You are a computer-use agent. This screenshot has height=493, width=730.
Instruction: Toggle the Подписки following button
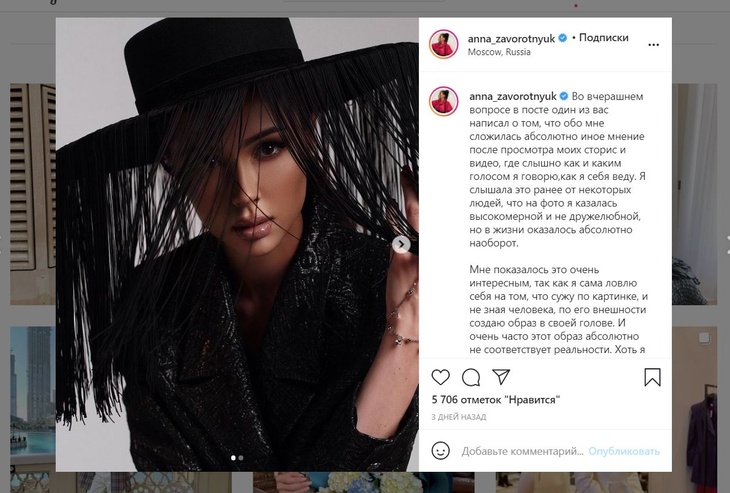coord(603,38)
